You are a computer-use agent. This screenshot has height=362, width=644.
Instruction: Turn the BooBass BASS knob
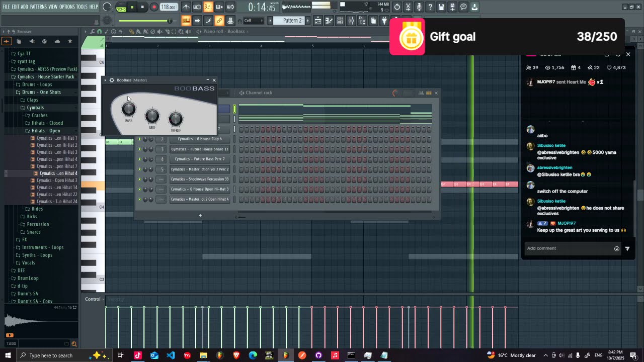click(x=129, y=109)
